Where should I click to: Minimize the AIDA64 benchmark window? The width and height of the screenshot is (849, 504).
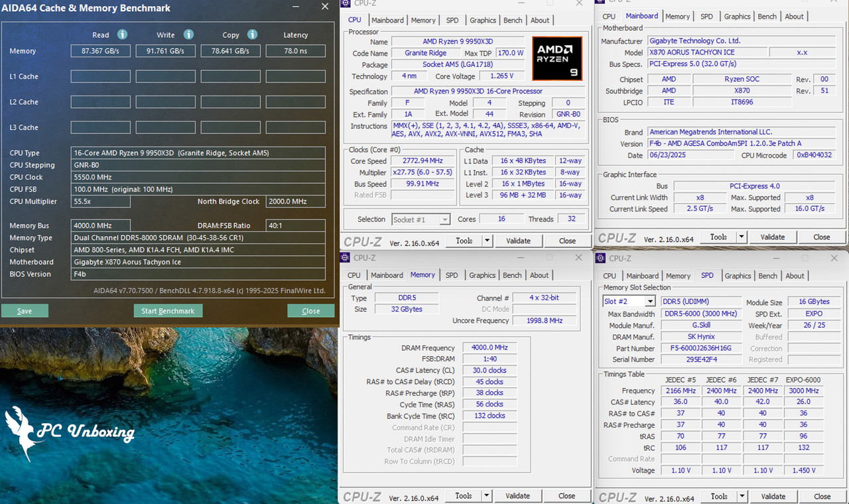pos(296,7)
